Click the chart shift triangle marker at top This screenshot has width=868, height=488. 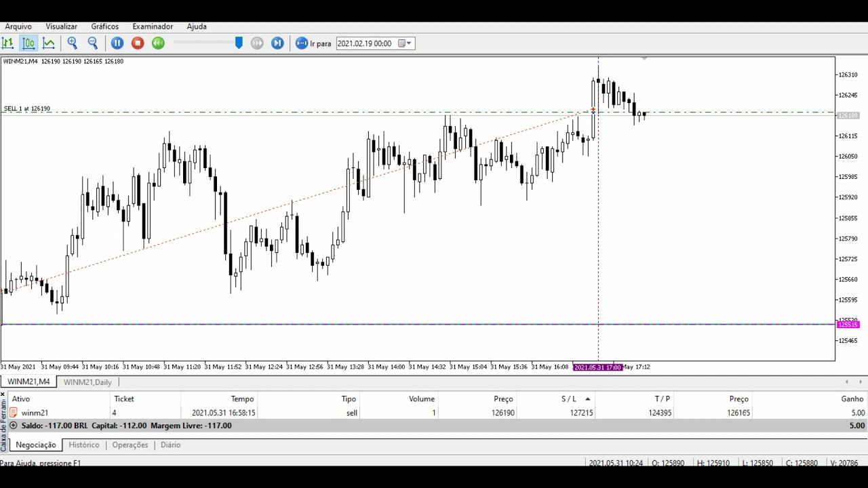click(644, 59)
